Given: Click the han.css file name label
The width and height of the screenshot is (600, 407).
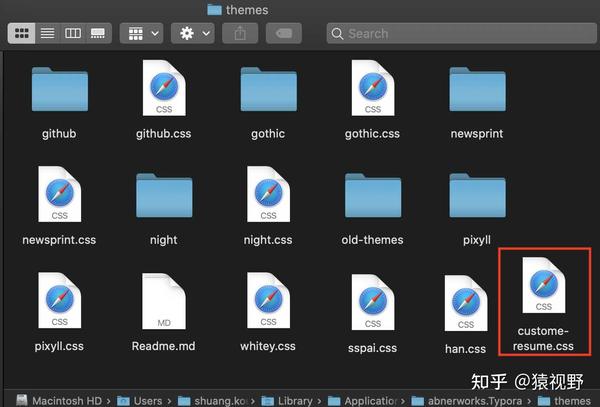Looking at the screenshot, I should [x=465, y=349].
